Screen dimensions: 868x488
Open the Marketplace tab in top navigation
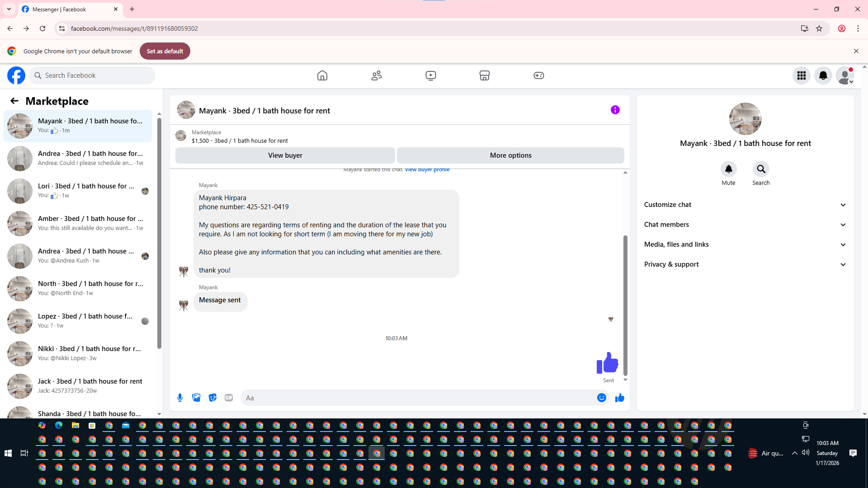point(484,75)
